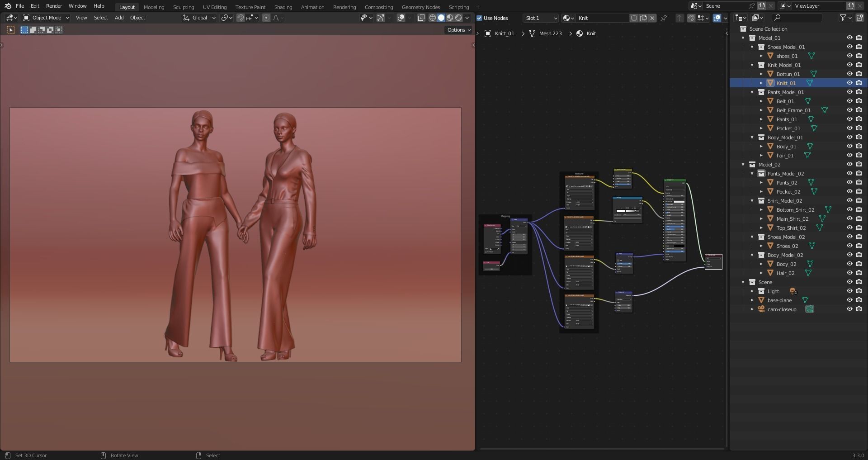Toggle snapping magnet in viewport header
The height and width of the screenshot is (460, 868).
click(241, 18)
